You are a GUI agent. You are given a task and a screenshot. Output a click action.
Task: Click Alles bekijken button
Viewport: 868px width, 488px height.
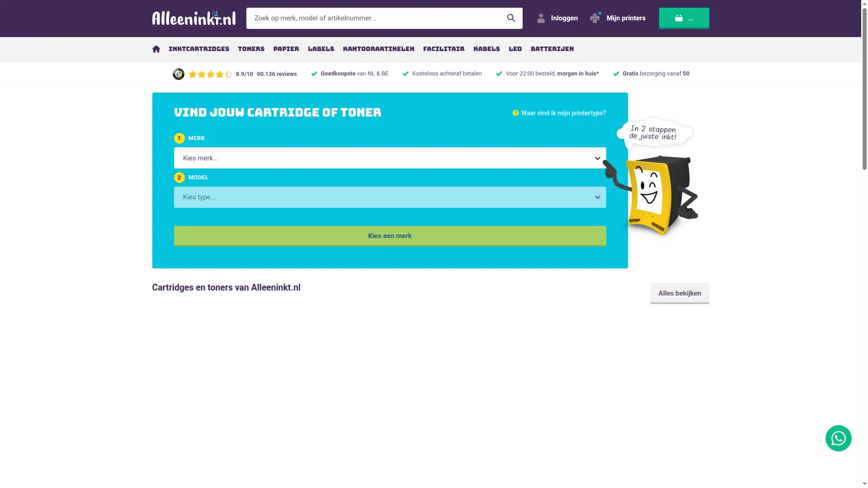[679, 293]
